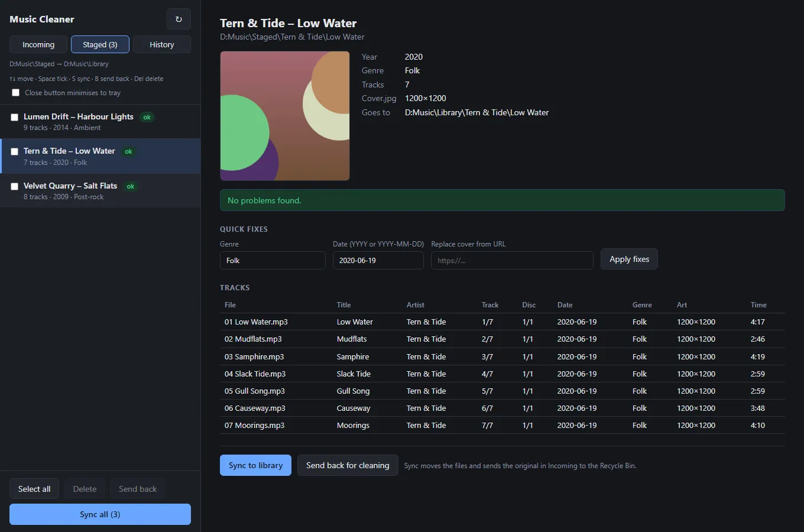Click the Apply fixes button
This screenshot has height=532, width=804.
[629, 259]
